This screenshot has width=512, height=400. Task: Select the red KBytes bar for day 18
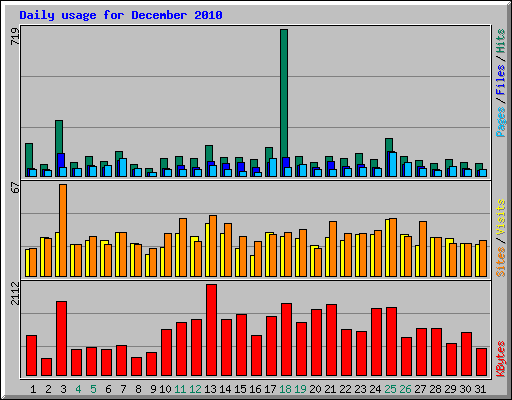pos(286,339)
